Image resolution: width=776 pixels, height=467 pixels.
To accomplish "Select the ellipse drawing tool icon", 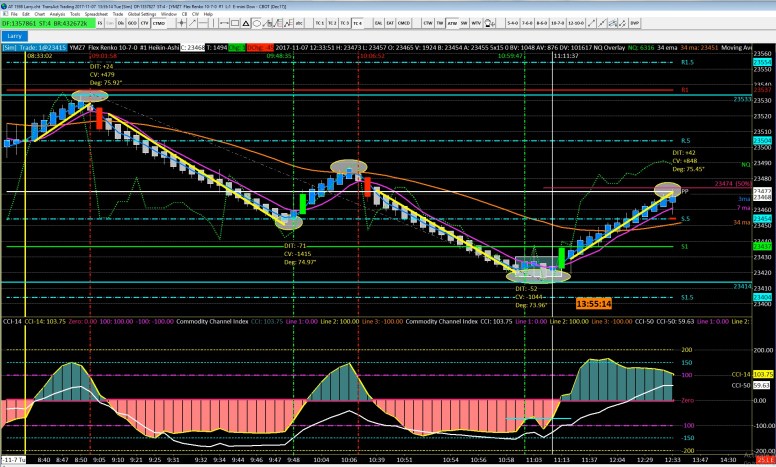I will [256, 23].
